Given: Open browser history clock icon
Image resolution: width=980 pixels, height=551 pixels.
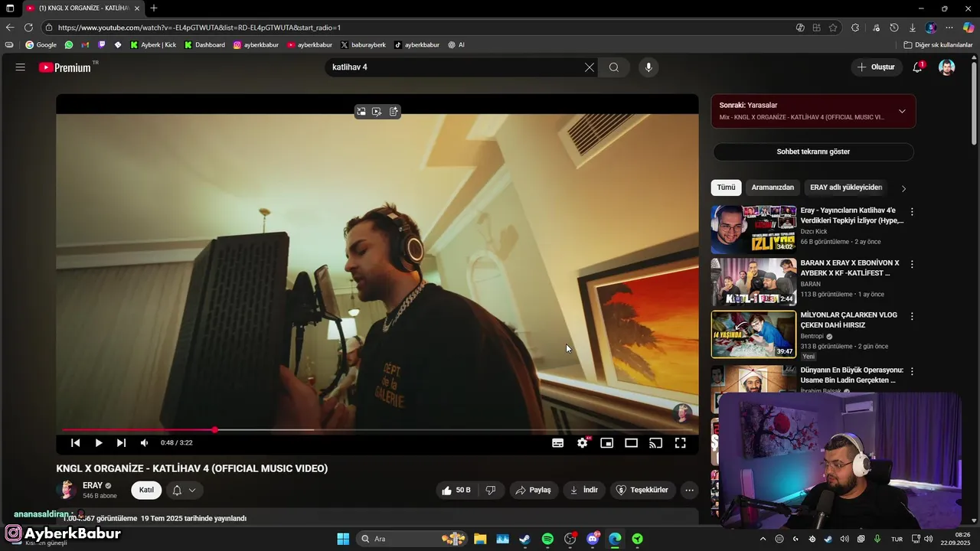Looking at the screenshot, I should (x=894, y=28).
